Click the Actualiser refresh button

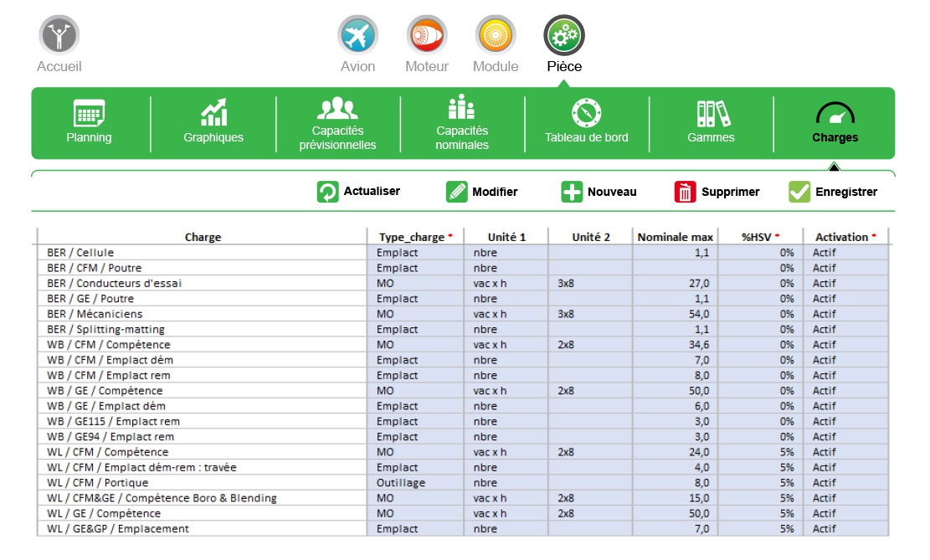(327, 192)
